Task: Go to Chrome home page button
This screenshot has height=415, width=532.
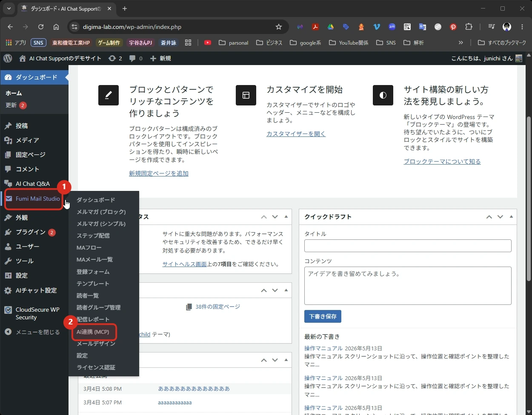Action: pos(56,27)
